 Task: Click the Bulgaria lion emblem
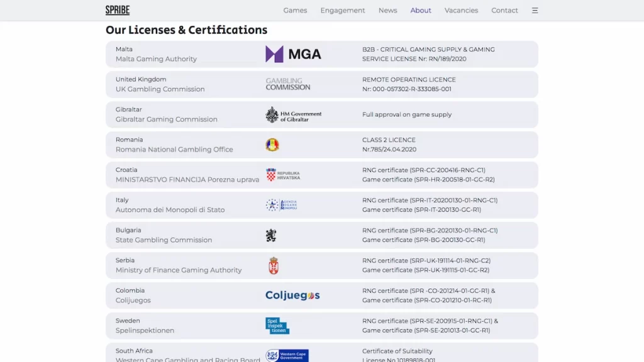pyautogui.click(x=271, y=235)
